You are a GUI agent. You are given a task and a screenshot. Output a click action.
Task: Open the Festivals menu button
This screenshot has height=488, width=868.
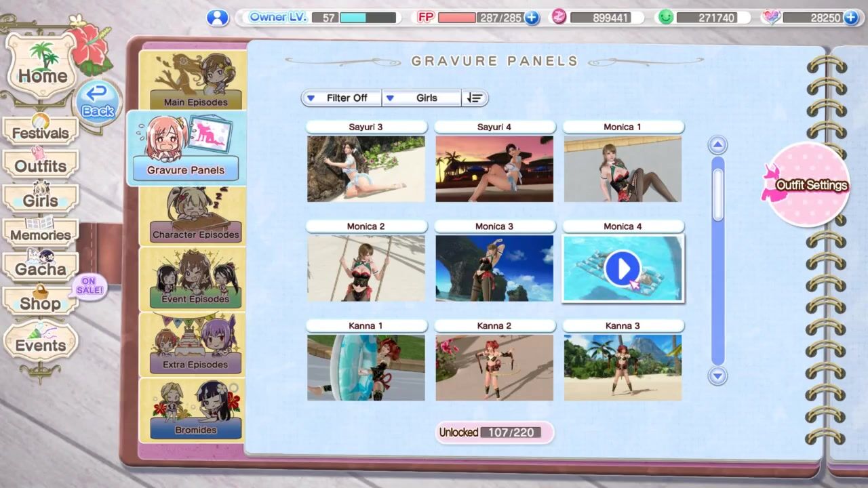40,131
